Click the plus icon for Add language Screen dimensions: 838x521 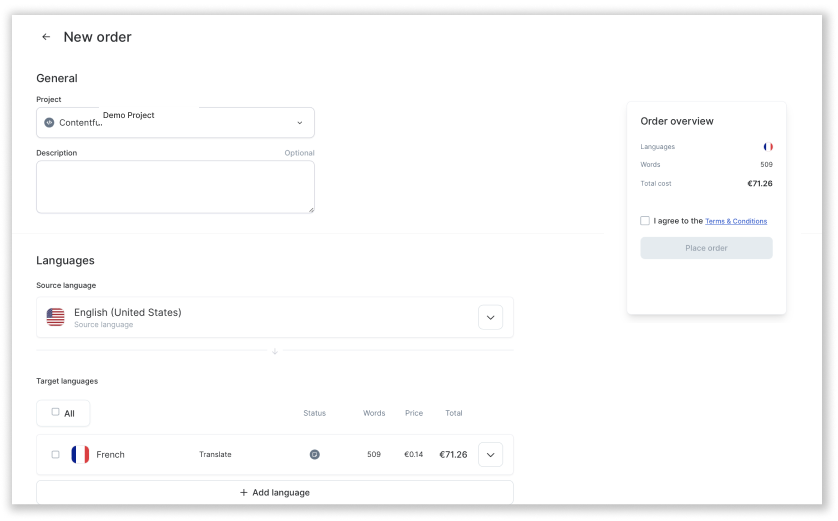pyautogui.click(x=244, y=493)
